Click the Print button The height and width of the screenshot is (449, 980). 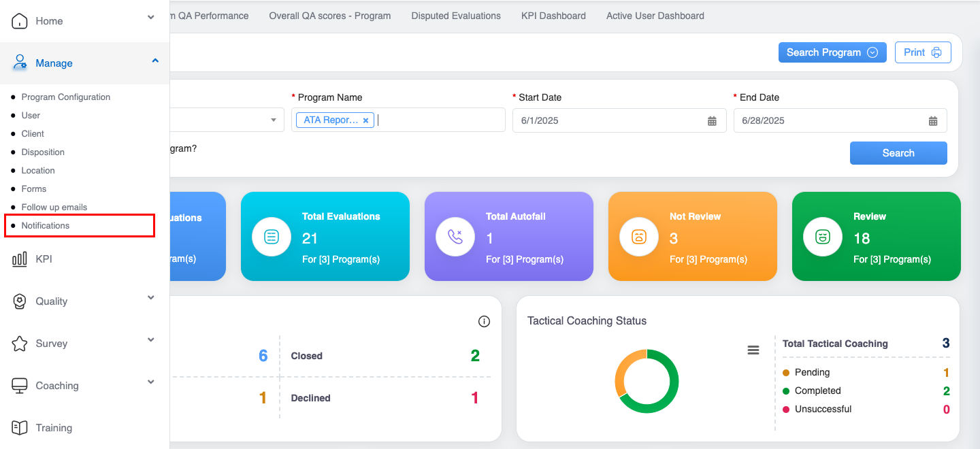(922, 52)
